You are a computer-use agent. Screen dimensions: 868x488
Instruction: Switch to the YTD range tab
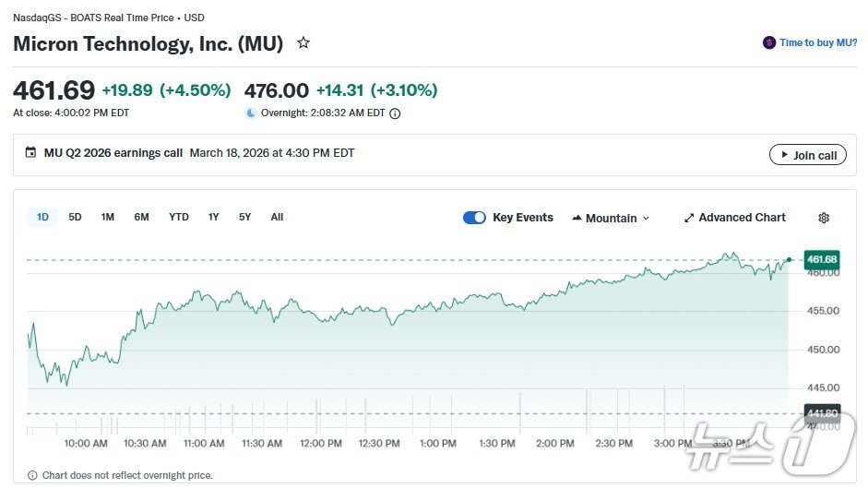(x=179, y=217)
